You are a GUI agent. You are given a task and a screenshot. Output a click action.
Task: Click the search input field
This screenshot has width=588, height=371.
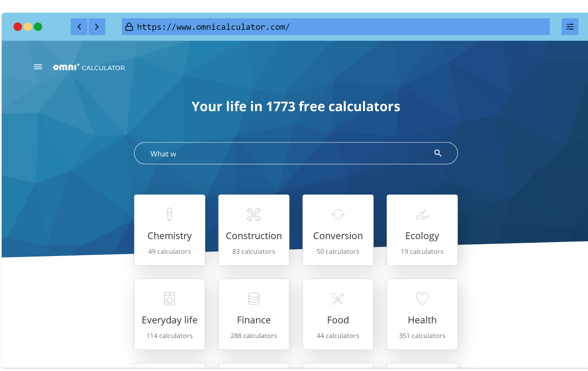295,153
